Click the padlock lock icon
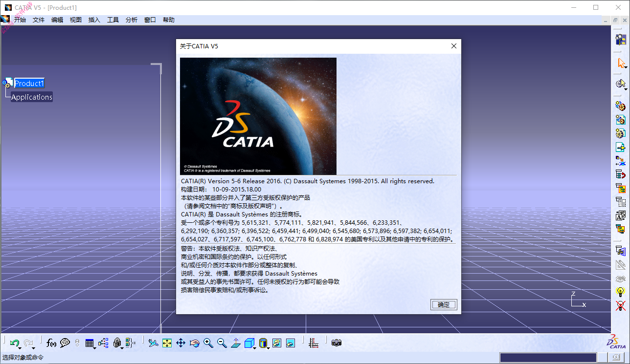 pyautogui.click(x=117, y=343)
